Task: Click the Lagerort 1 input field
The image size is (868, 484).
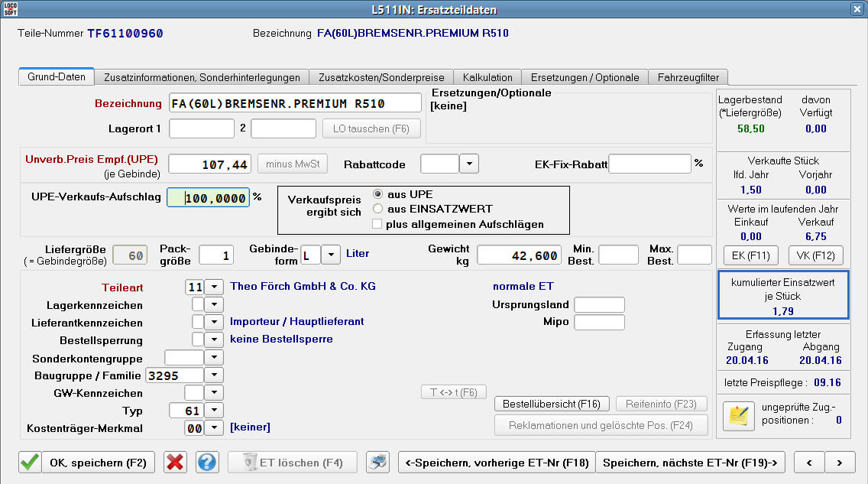Action: 201,128
